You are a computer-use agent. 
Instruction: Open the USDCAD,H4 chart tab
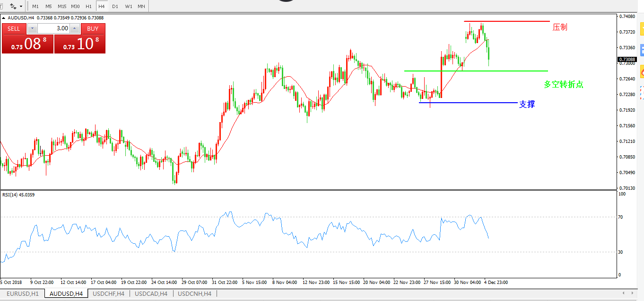151,294
